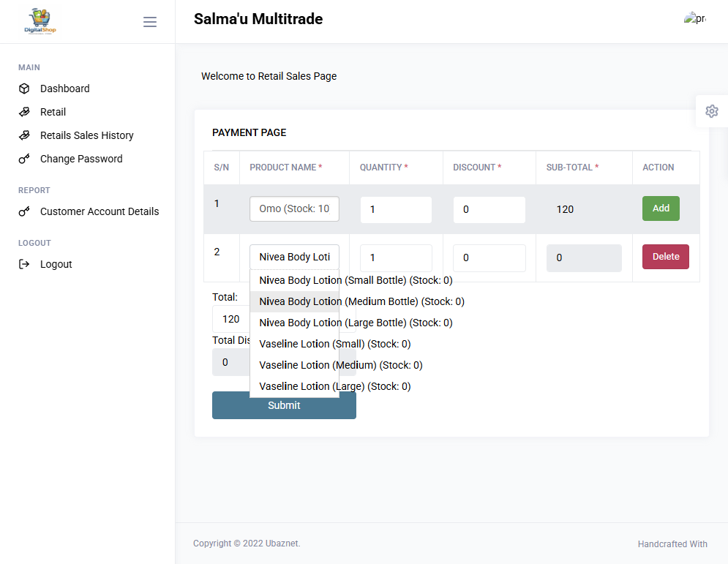Select Nivea Body Lotion (Small Bottle) option
Image resolution: width=728 pixels, height=564 pixels.
pos(356,280)
